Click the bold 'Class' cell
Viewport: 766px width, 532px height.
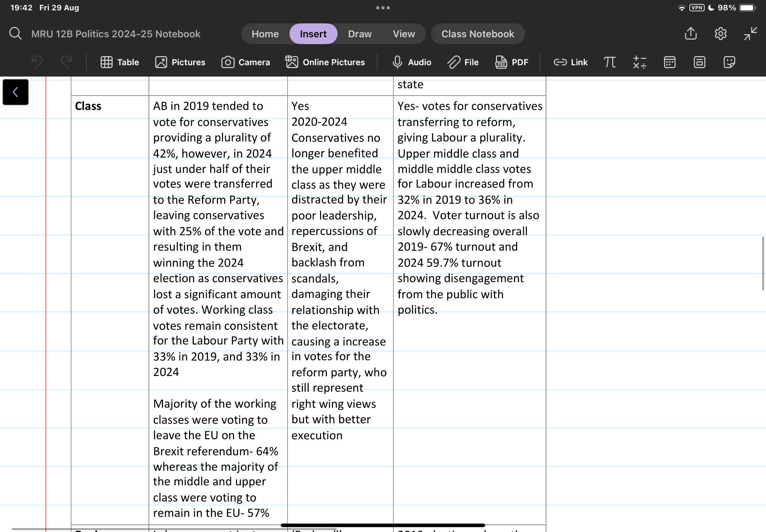click(88, 106)
